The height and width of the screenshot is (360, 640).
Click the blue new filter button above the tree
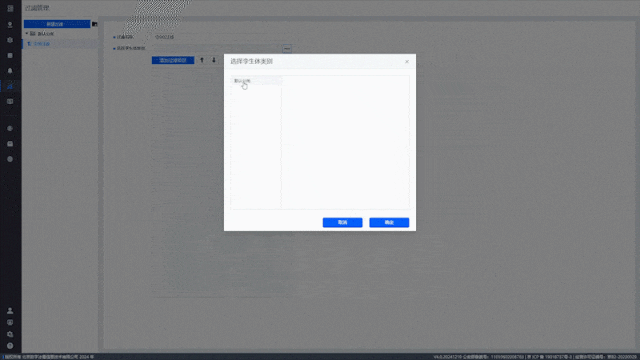tap(57, 24)
